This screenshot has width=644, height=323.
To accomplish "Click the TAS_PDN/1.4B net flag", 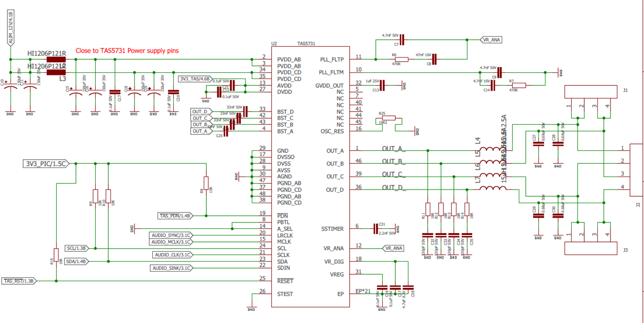I will pyautogui.click(x=175, y=216).
